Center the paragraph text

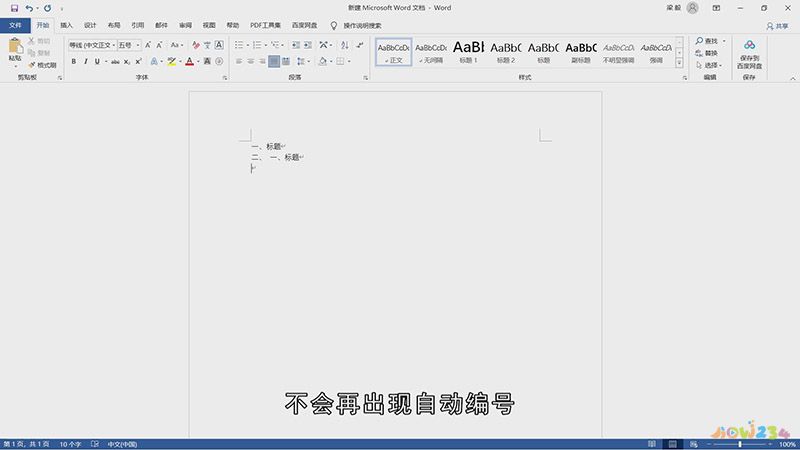[x=251, y=62]
